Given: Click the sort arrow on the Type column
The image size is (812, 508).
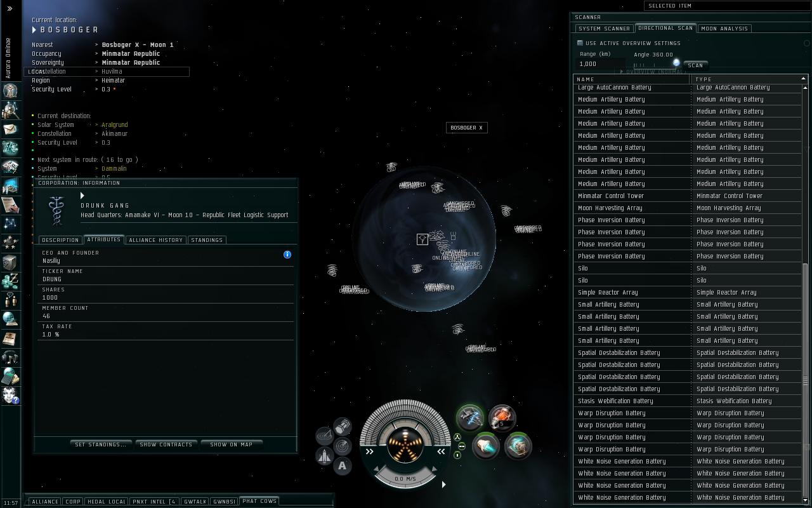Looking at the screenshot, I should [x=804, y=79].
